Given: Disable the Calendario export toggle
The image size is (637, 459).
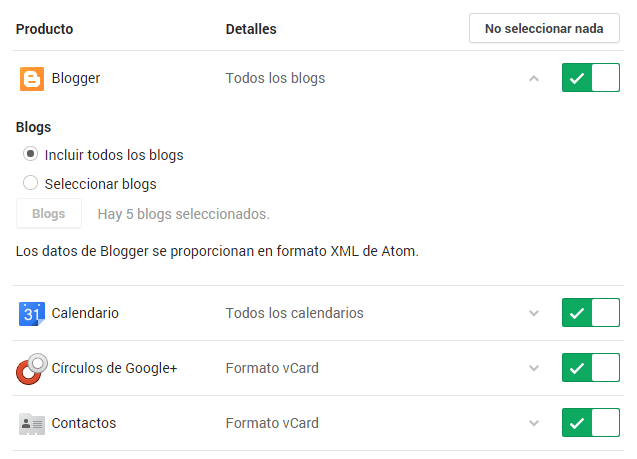Looking at the screenshot, I should 591,313.
